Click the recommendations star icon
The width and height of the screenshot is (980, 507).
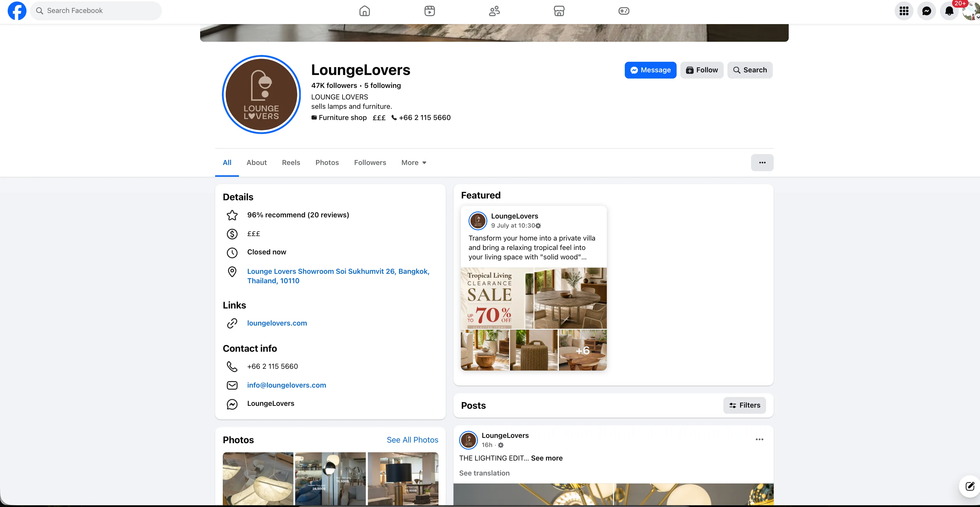click(232, 215)
